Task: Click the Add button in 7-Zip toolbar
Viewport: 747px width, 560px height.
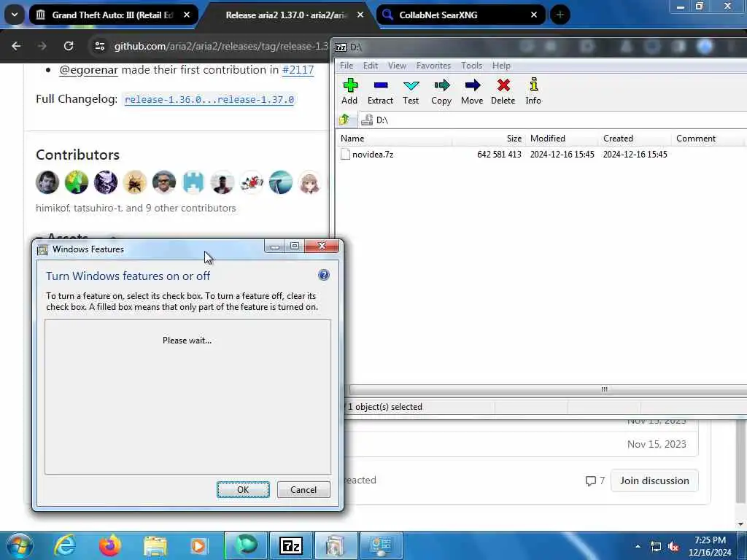Action: coord(349,91)
